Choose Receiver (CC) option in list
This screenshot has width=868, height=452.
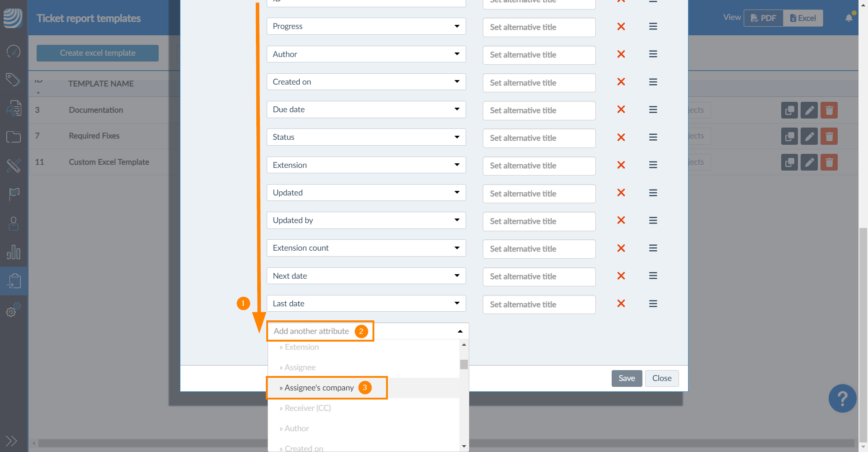pos(307,408)
